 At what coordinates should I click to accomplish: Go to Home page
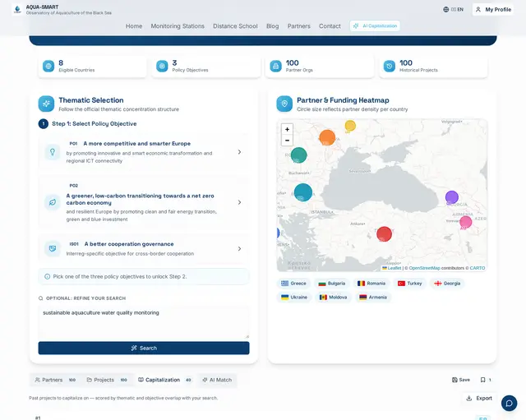(134, 25)
